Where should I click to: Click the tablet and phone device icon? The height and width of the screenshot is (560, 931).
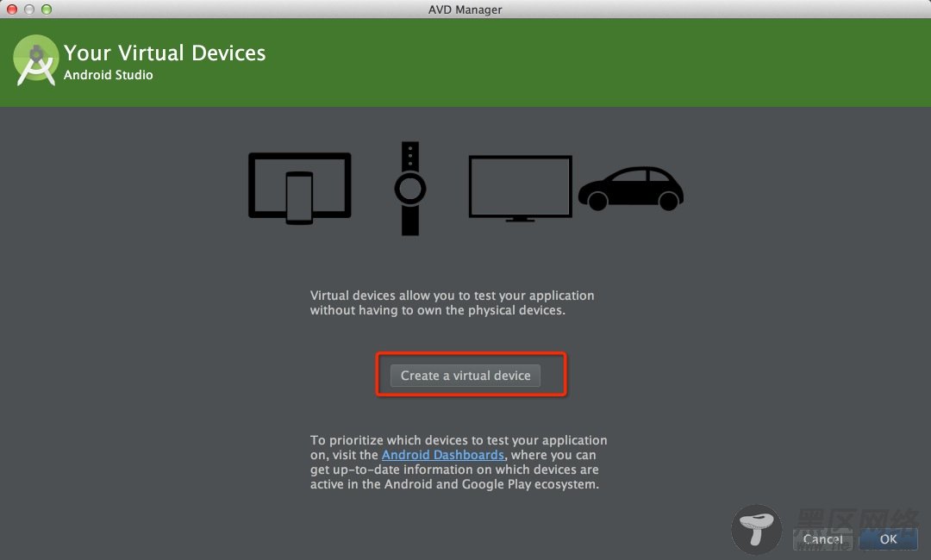point(300,188)
